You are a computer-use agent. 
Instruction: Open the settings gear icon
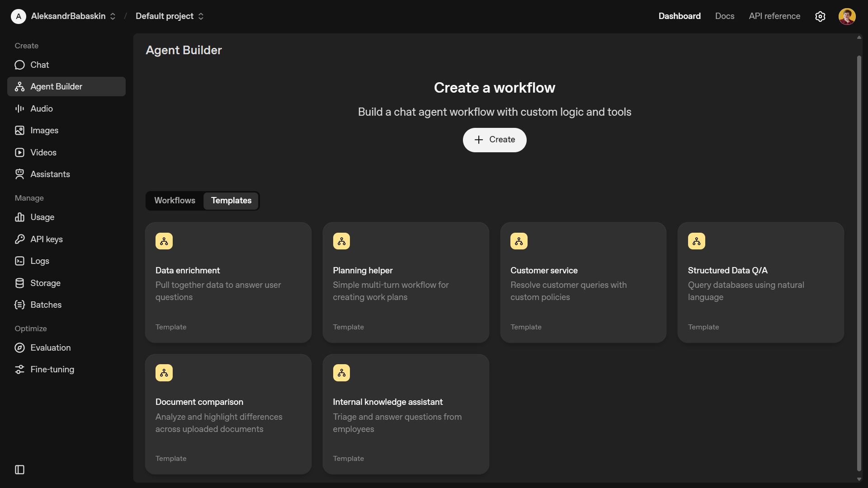point(820,16)
